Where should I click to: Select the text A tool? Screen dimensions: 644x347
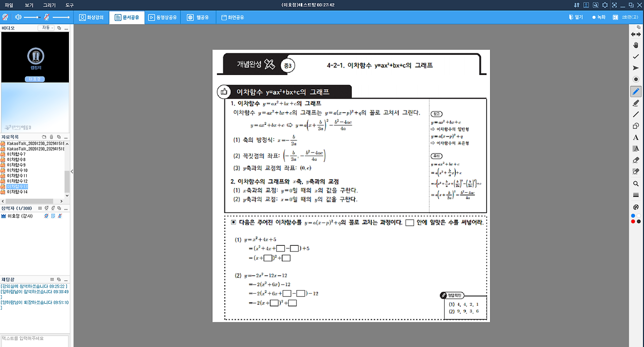[x=636, y=137]
